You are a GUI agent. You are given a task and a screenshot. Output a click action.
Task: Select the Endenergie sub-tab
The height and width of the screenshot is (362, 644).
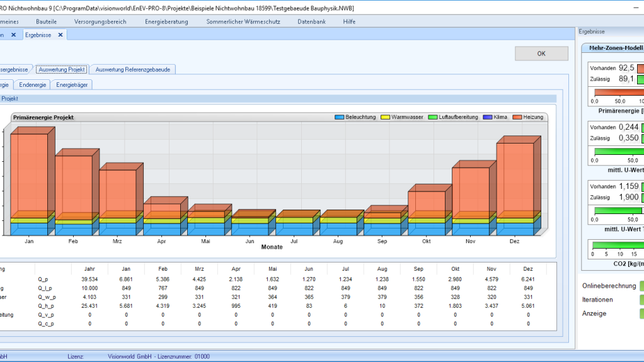point(32,84)
